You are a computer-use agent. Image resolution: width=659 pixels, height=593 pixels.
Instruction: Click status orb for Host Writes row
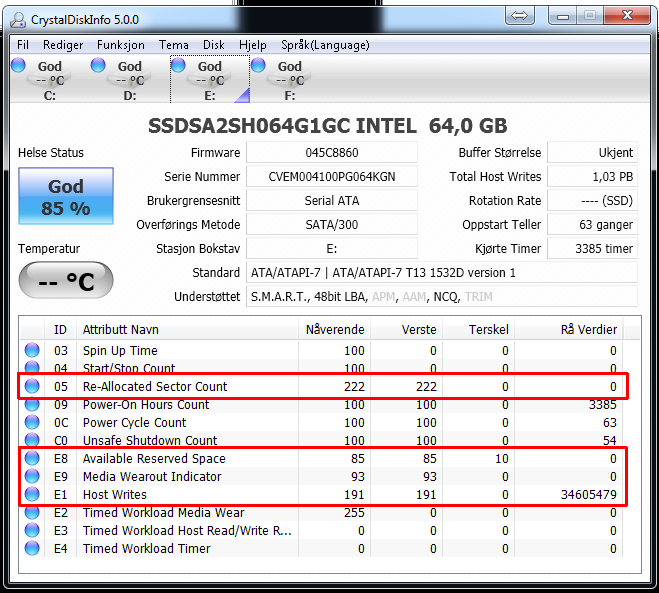(32, 494)
